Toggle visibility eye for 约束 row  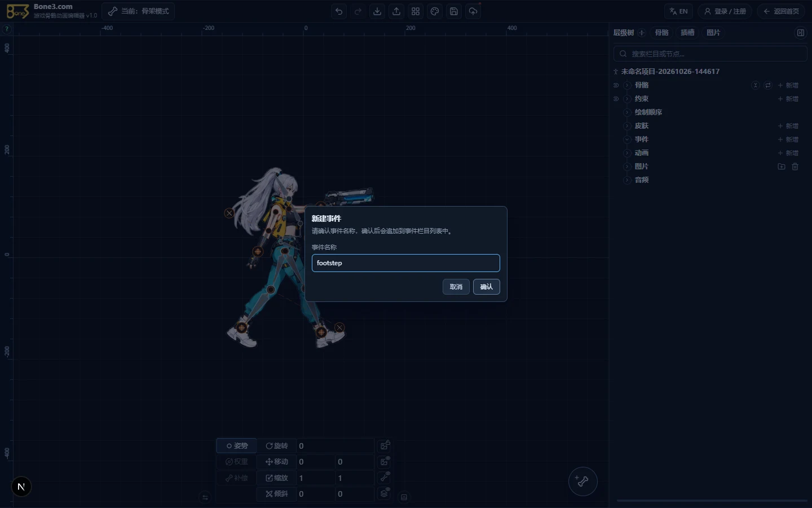pyautogui.click(x=616, y=99)
